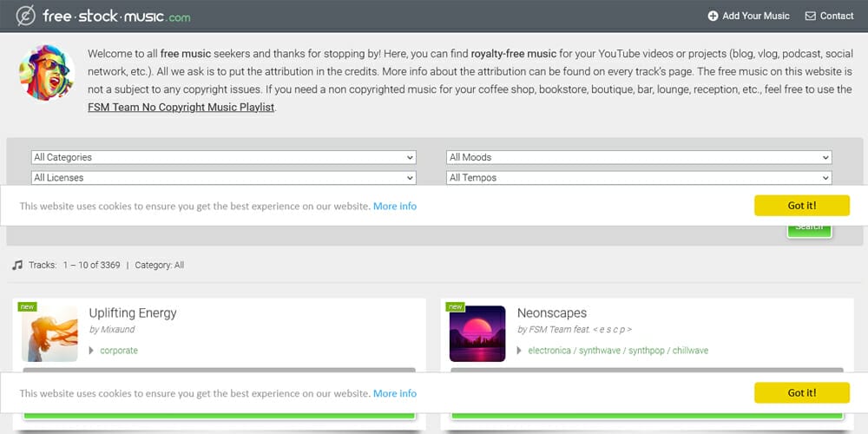Viewport: 868px width, 434px height.
Task: Click the triangle icon before electronica tag
Action: click(x=519, y=351)
